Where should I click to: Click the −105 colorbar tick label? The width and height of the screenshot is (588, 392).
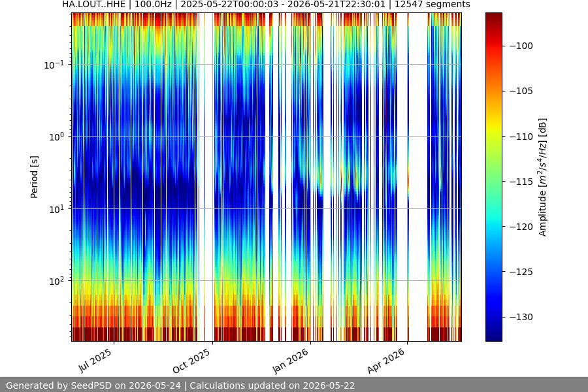[521, 91]
